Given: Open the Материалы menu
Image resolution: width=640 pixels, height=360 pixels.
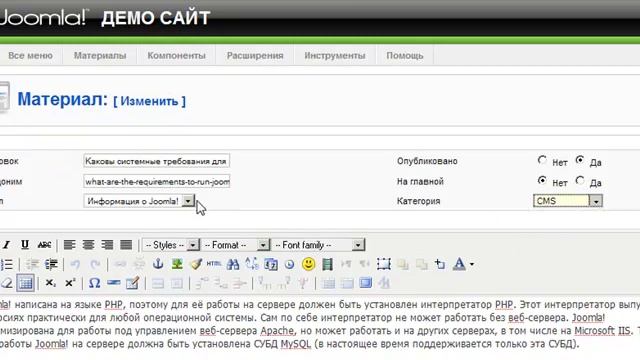Looking at the screenshot, I should click(100, 56).
